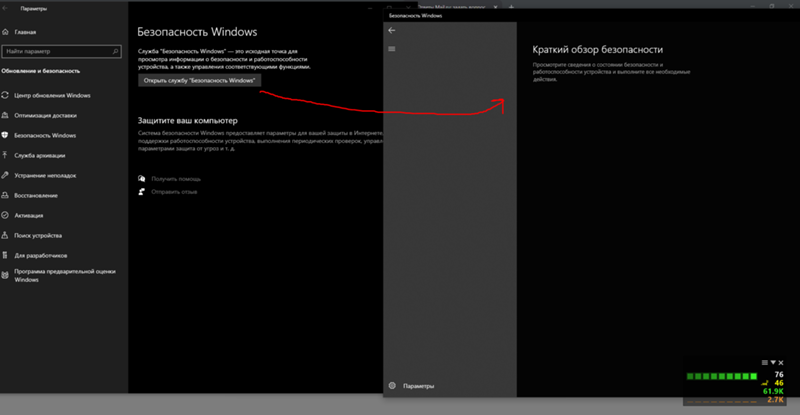Open Для разработчиков settings
Screen dimensions: 800x415
40,255
